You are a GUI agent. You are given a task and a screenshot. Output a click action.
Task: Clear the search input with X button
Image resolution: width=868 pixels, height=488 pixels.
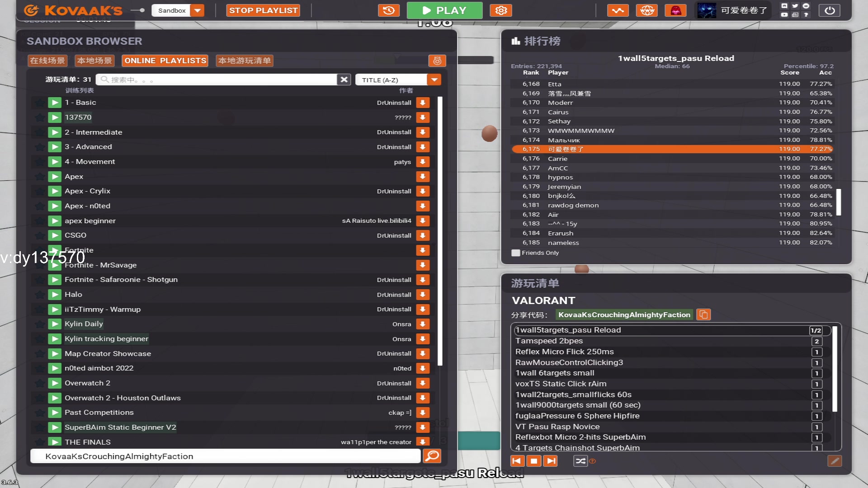pos(344,79)
